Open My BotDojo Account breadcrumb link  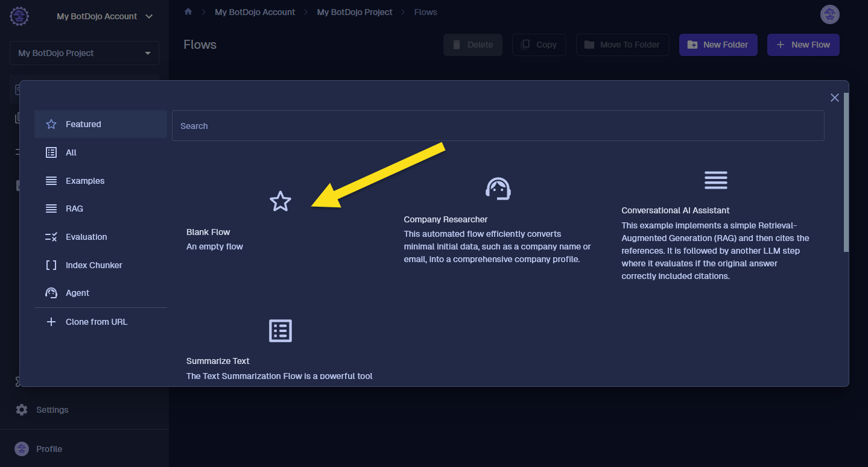tap(255, 12)
